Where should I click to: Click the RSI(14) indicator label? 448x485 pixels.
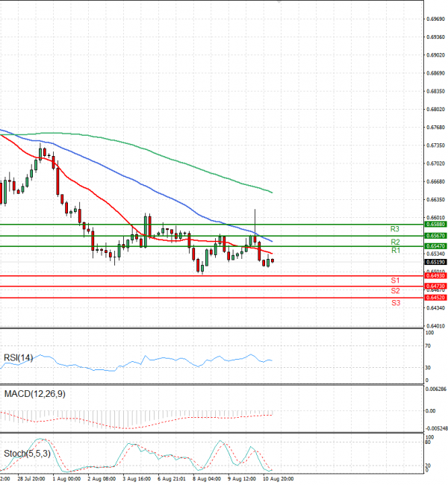coord(18,358)
